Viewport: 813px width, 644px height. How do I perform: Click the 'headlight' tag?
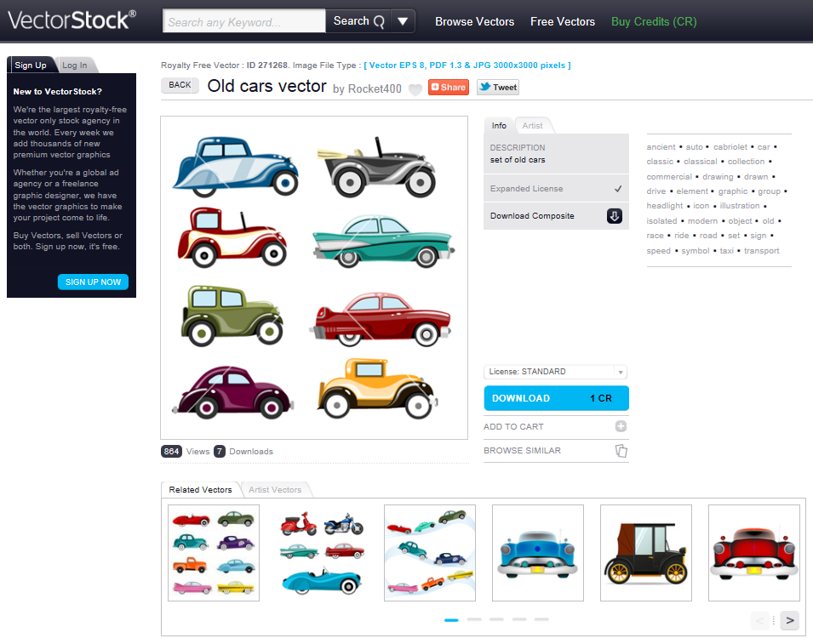pyautogui.click(x=664, y=206)
